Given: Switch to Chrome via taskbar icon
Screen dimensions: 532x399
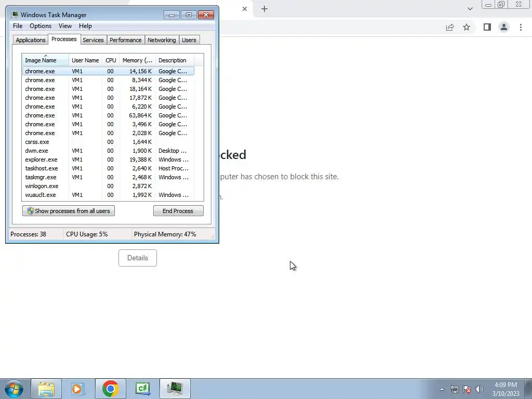Looking at the screenshot, I should pyautogui.click(x=110, y=389).
